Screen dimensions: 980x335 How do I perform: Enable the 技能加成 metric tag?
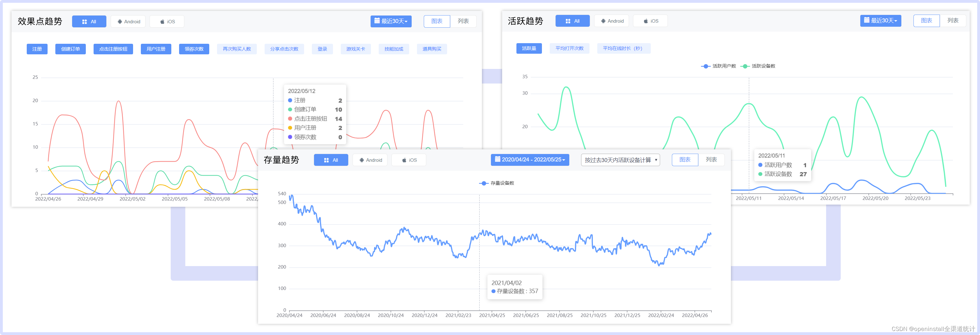[x=394, y=49]
